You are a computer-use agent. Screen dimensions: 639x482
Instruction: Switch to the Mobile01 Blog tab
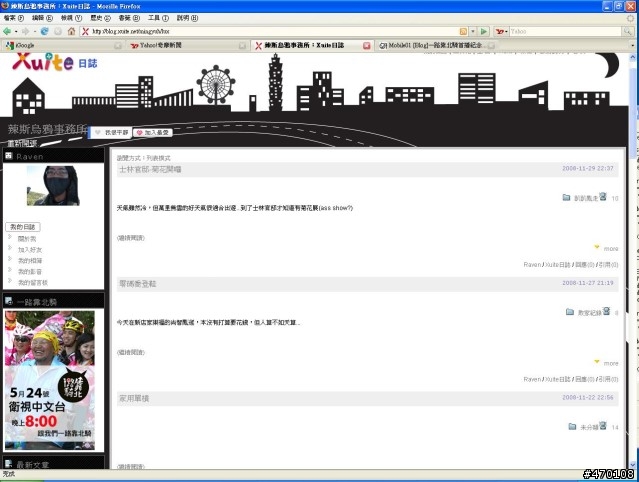tap(437, 46)
